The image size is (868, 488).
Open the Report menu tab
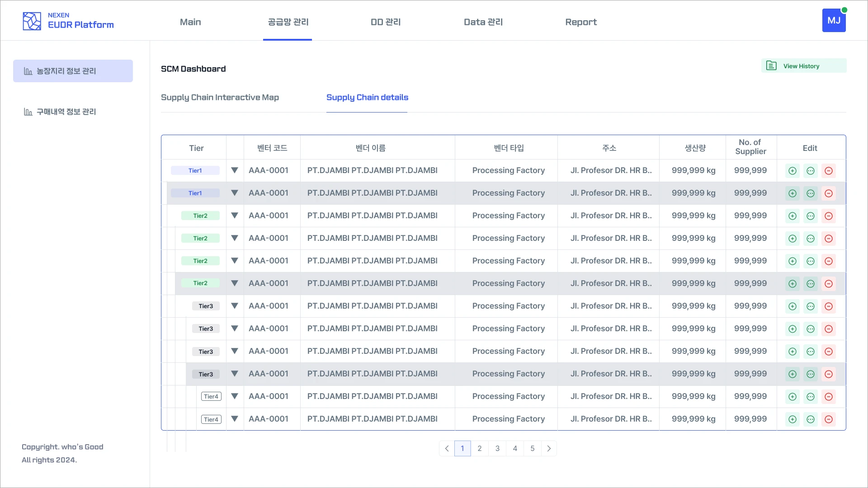pos(581,22)
